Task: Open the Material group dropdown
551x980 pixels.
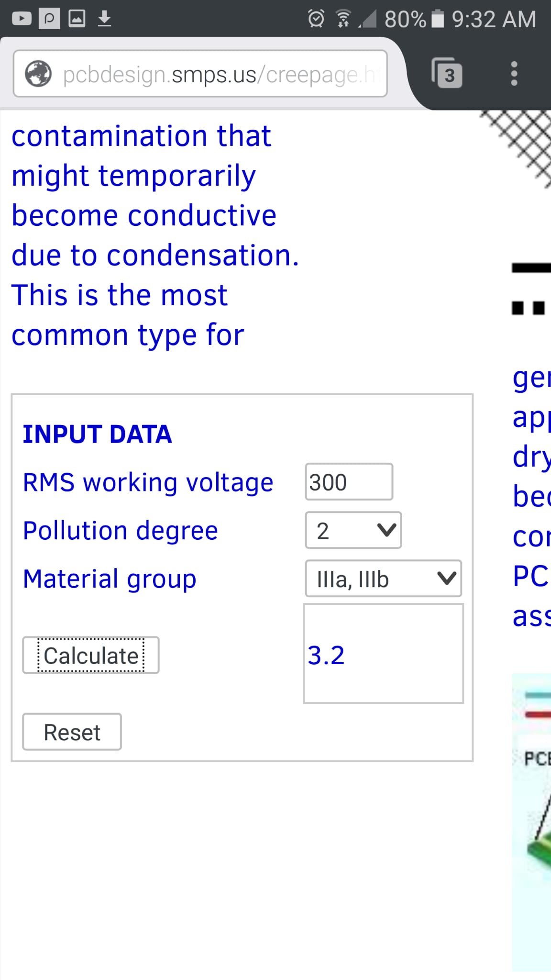Action: point(384,579)
